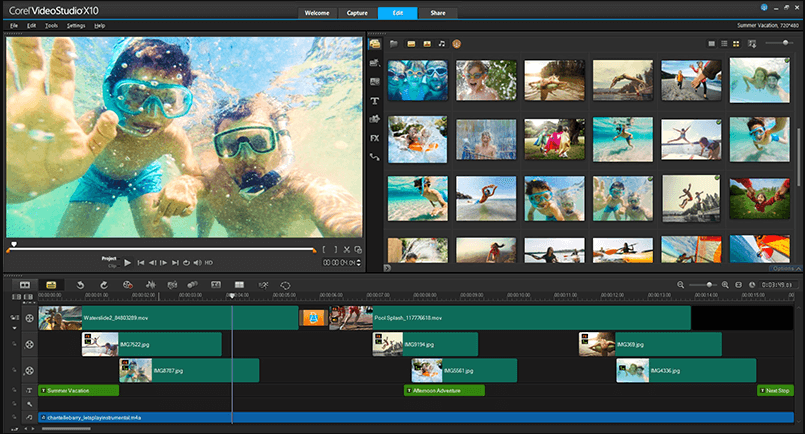This screenshot has width=805, height=434.
Task: Open the Sound Mixer tool
Action: click(149, 285)
